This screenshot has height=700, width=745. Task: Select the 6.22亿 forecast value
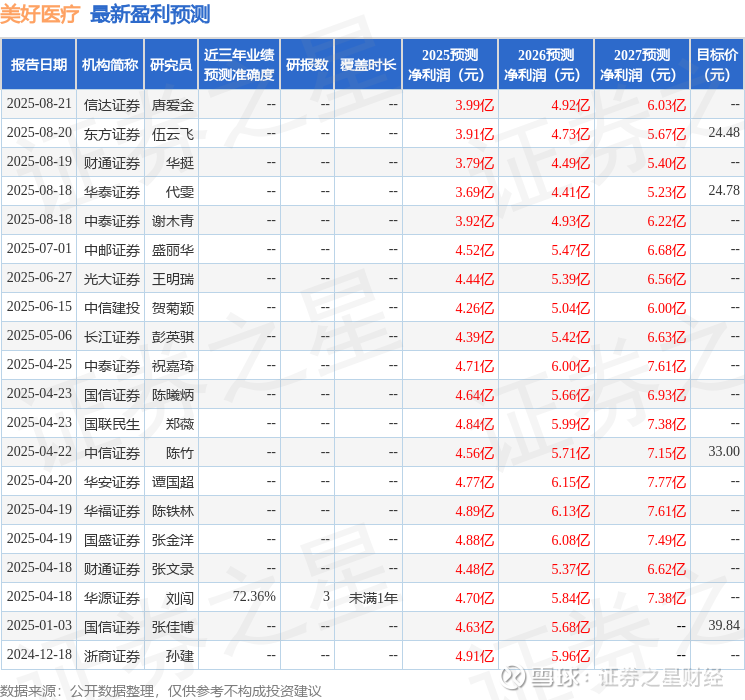coord(666,221)
